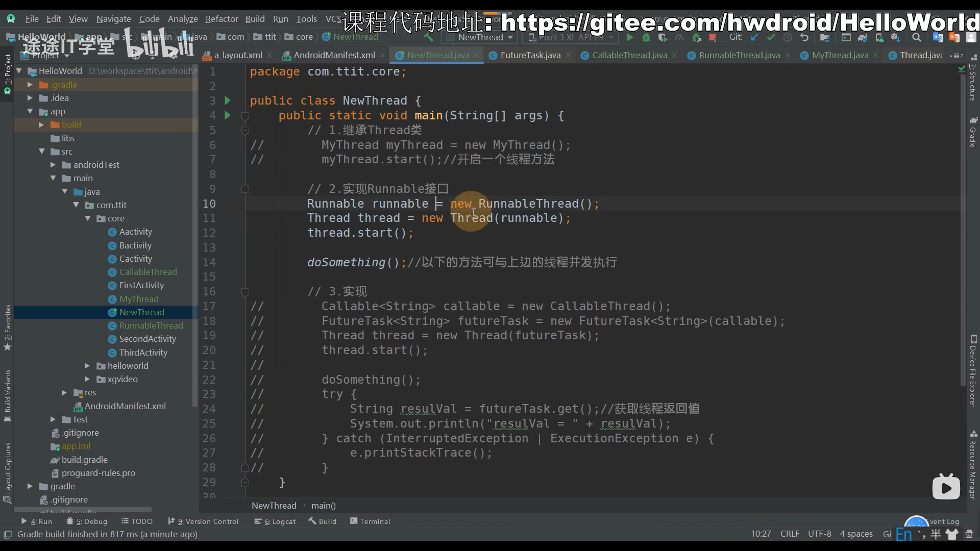This screenshot has height=551, width=980.
Task: Select SecondActivity in project tree
Action: pyautogui.click(x=148, y=339)
